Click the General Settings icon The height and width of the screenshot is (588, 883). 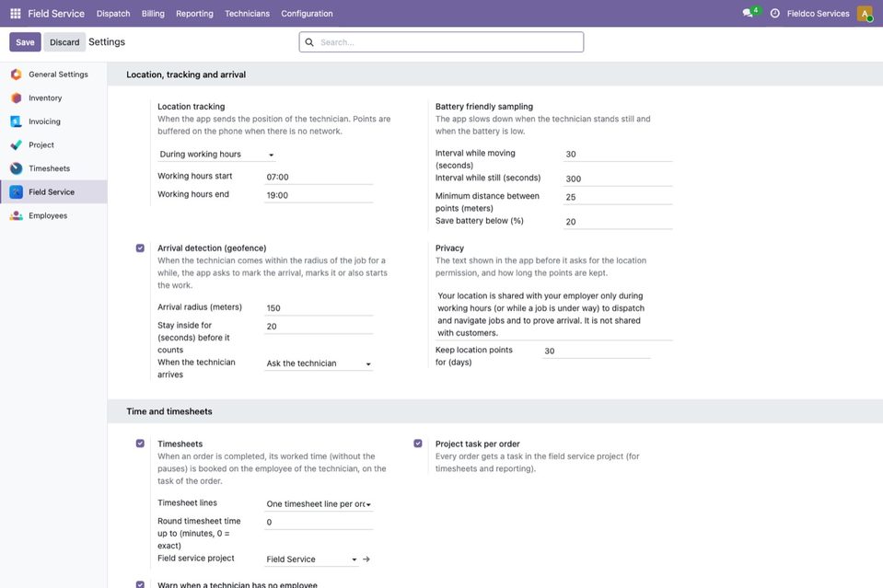[16, 75]
